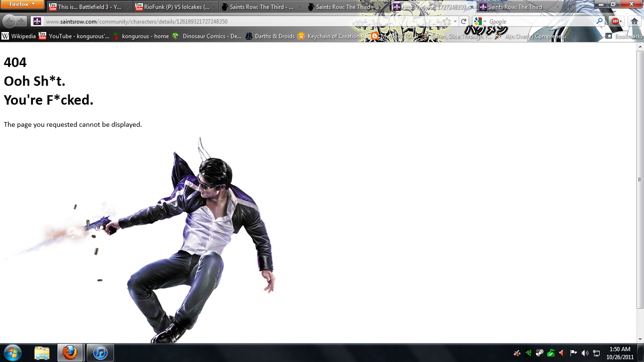
Task: Go back with the browser back arrow
Action: (9, 21)
